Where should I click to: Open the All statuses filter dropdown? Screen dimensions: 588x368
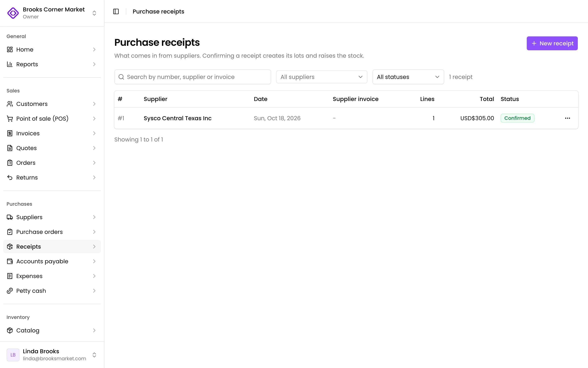(408, 77)
